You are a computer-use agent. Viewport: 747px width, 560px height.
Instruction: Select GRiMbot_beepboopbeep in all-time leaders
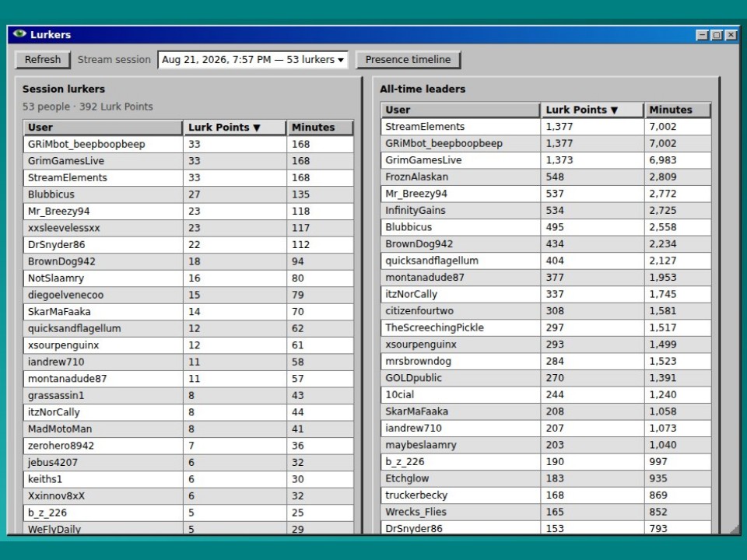pos(546,143)
